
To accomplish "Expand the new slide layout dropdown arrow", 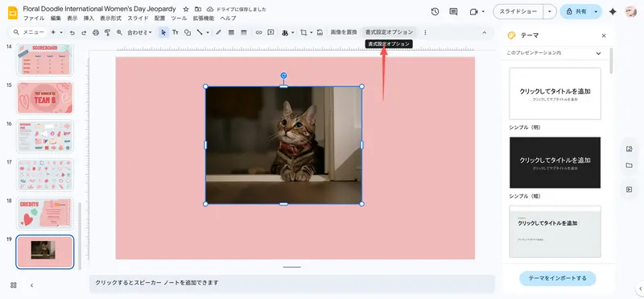I will tap(61, 32).
